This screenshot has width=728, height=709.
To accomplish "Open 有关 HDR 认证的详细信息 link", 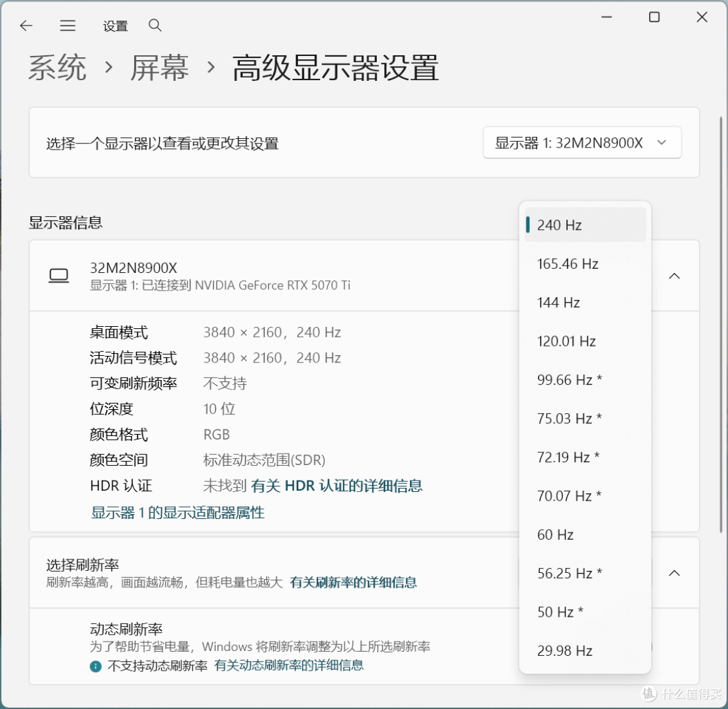I will pyautogui.click(x=336, y=486).
